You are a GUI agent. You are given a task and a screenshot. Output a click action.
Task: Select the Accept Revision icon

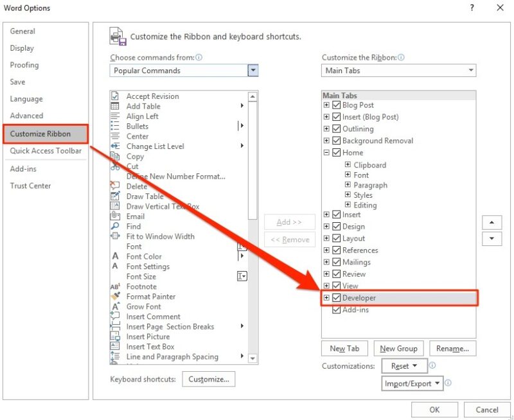tap(115, 96)
